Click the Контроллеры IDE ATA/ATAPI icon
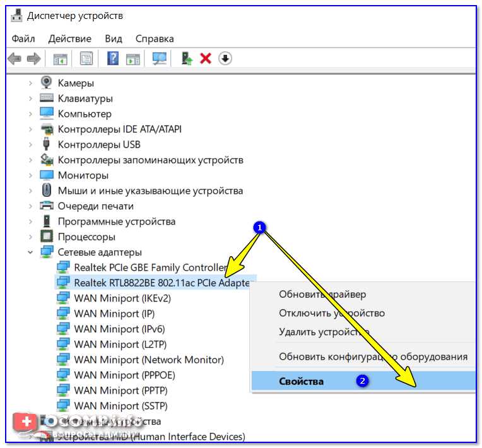The width and height of the screenshot is (482, 448). pos(47,129)
